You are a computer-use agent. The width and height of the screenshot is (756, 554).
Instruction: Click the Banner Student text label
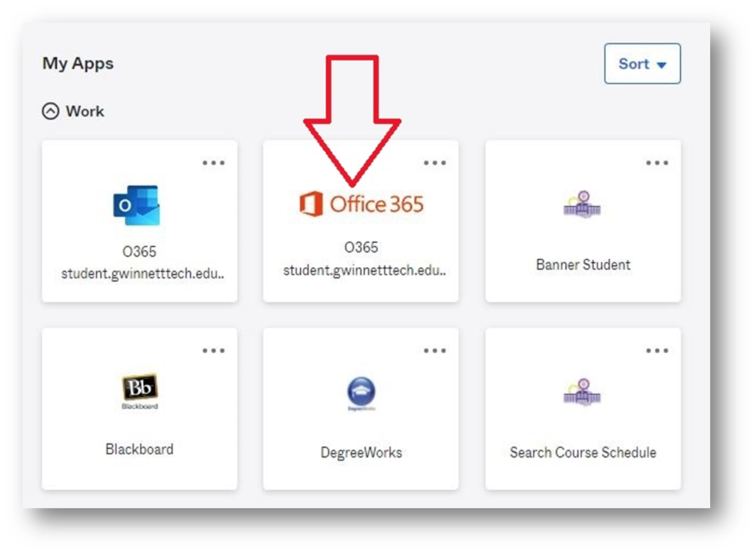click(x=583, y=265)
